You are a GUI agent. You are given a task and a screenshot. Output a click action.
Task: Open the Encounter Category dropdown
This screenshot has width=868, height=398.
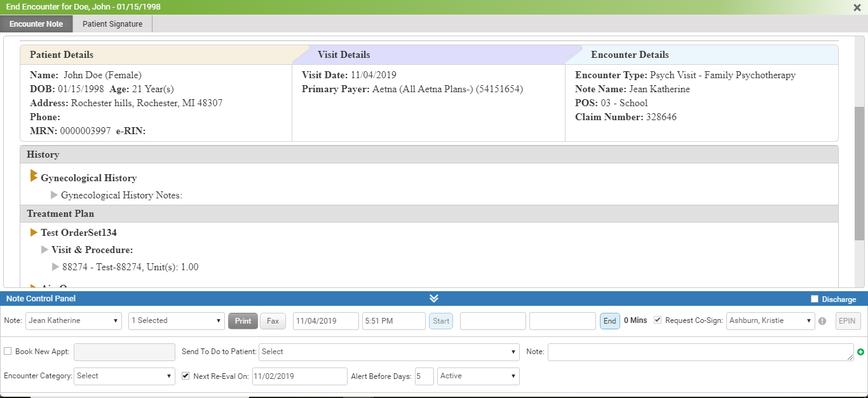coord(124,376)
